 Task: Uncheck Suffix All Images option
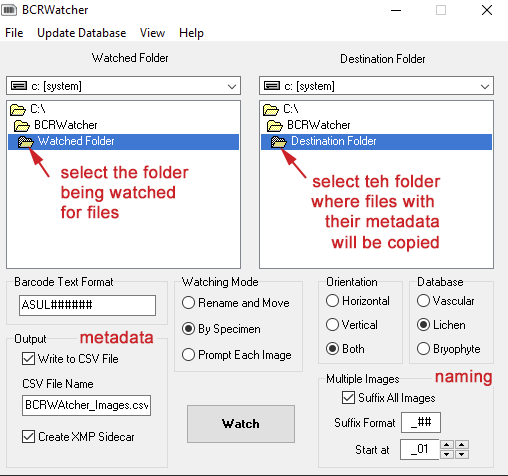[x=348, y=398]
